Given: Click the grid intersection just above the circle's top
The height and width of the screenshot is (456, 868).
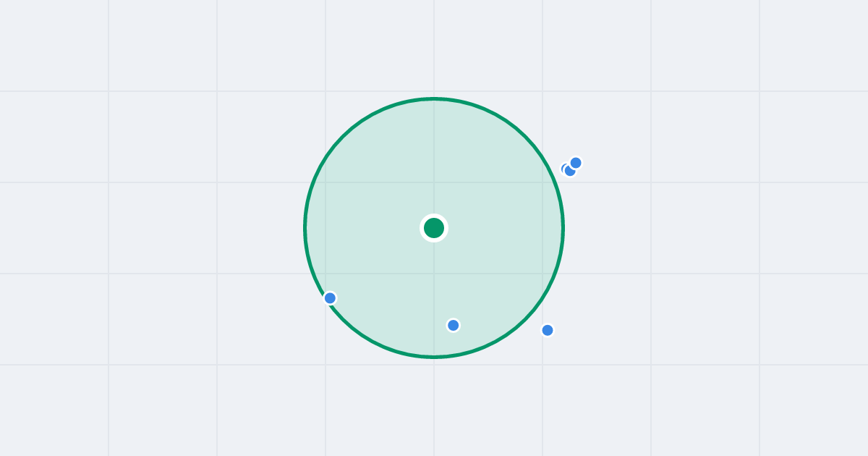Looking at the screenshot, I should point(434,91).
